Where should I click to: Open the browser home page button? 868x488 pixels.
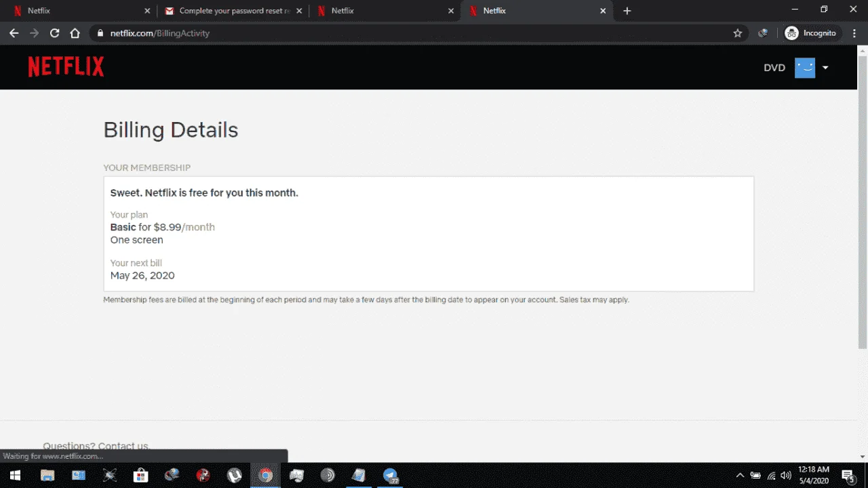pyautogui.click(x=75, y=33)
